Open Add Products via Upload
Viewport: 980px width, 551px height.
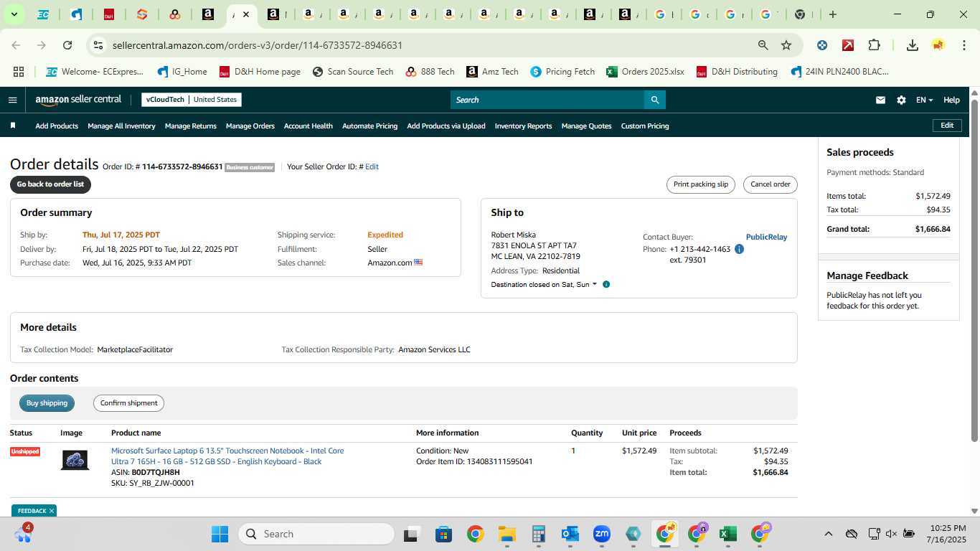pyautogui.click(x=446, y=126)
